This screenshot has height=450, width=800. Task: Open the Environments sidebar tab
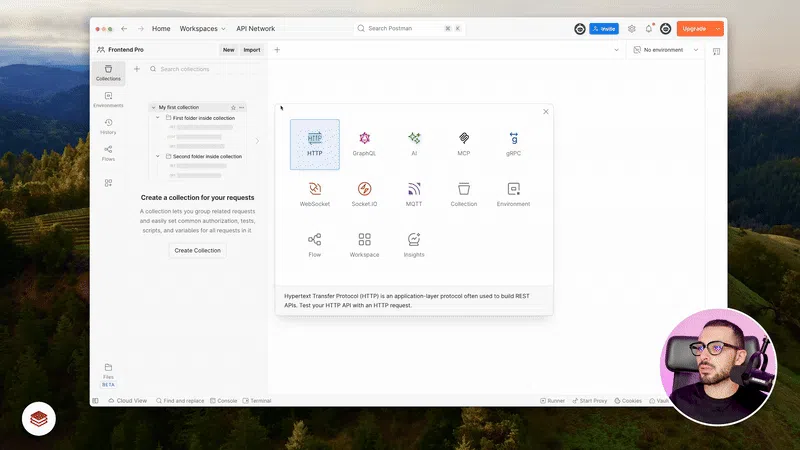click(108, 99)
